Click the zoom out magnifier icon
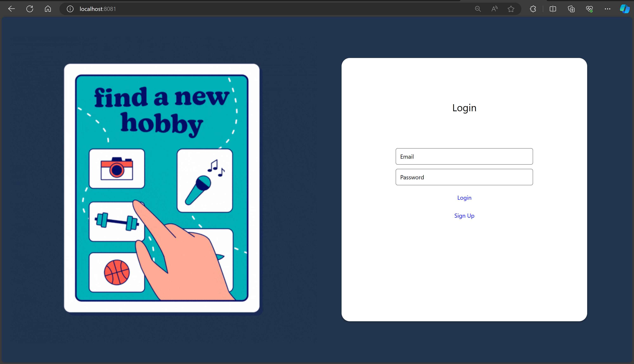Screen dimensions: 634x364 (x=478, y=9)
